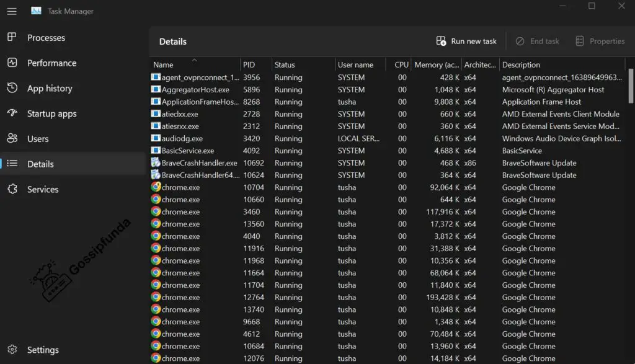Sort processes by PID column
Screen dimensions: 635x364
click(256, 64)
